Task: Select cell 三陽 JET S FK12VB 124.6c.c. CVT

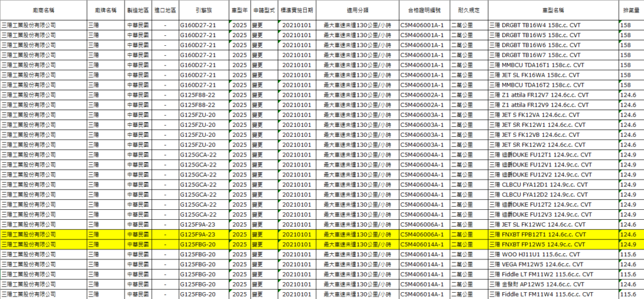Action: pos(553,135)
